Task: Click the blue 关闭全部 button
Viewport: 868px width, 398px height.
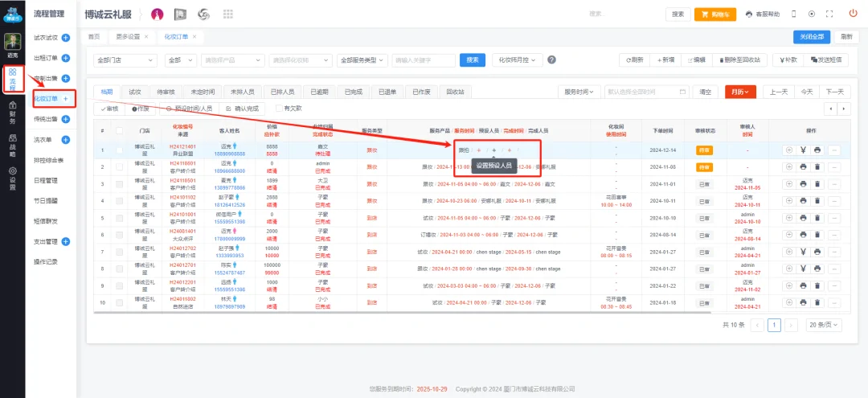Action: click(811, 37)
